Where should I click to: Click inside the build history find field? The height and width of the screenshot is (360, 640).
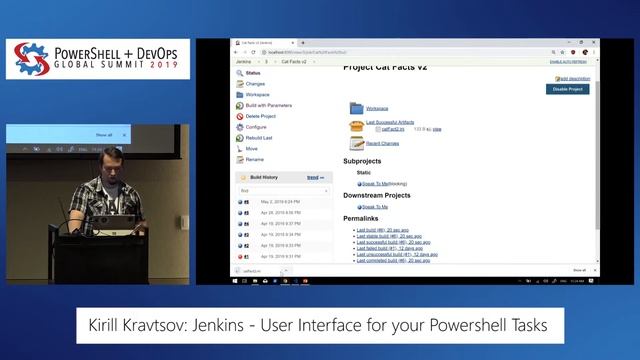pos(284,191)
